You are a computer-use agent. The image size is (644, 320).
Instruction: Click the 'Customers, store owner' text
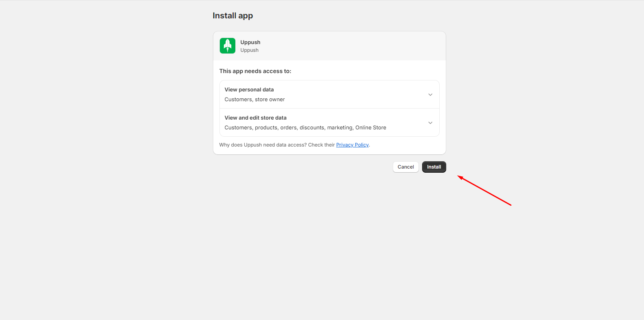click(255, 100)
